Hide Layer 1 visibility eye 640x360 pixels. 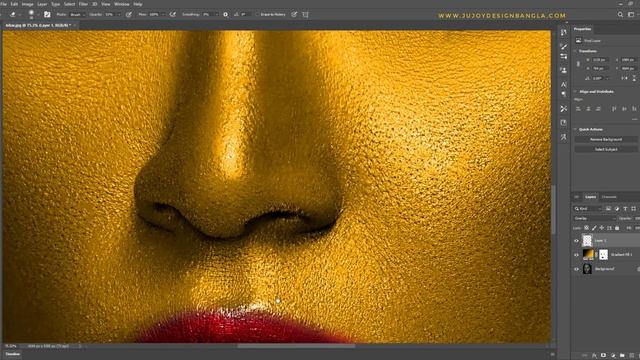pyautogui.click(x=576, y=241)
